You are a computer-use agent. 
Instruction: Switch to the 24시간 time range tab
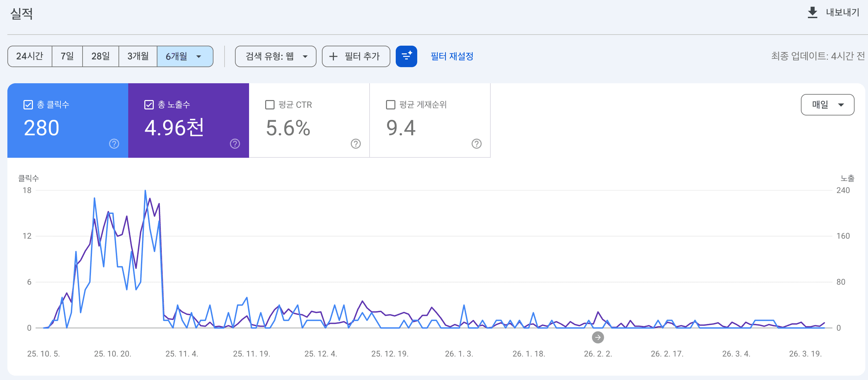(30, 56)
